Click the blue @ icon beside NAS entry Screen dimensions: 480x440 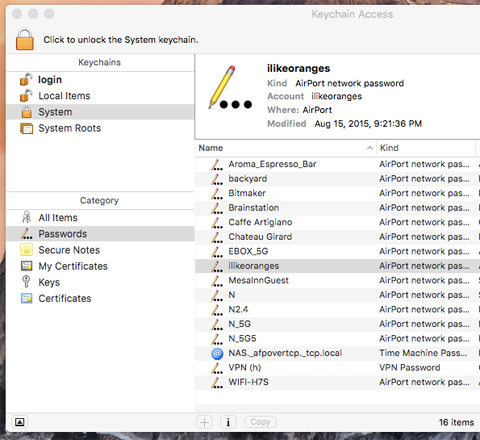(x=217, y=353)
